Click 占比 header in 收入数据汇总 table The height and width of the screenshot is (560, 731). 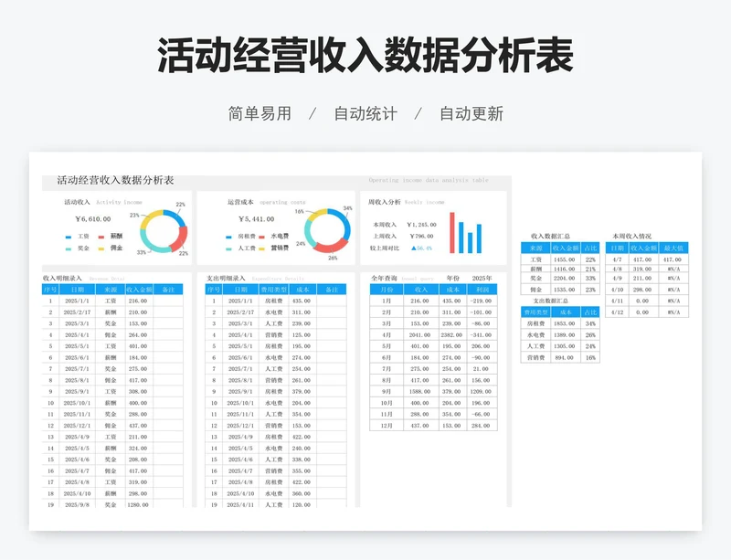tap(590, 248)
